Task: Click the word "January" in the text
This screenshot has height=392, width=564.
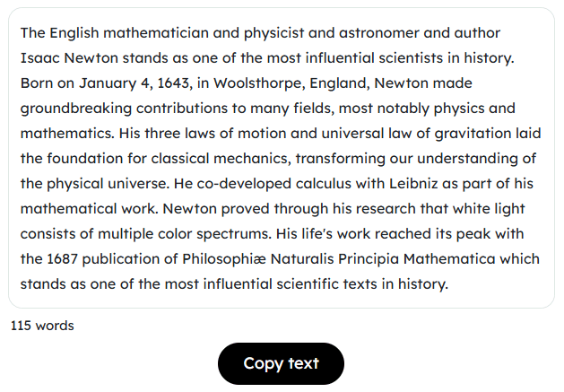Action: [x=108, y=83]
